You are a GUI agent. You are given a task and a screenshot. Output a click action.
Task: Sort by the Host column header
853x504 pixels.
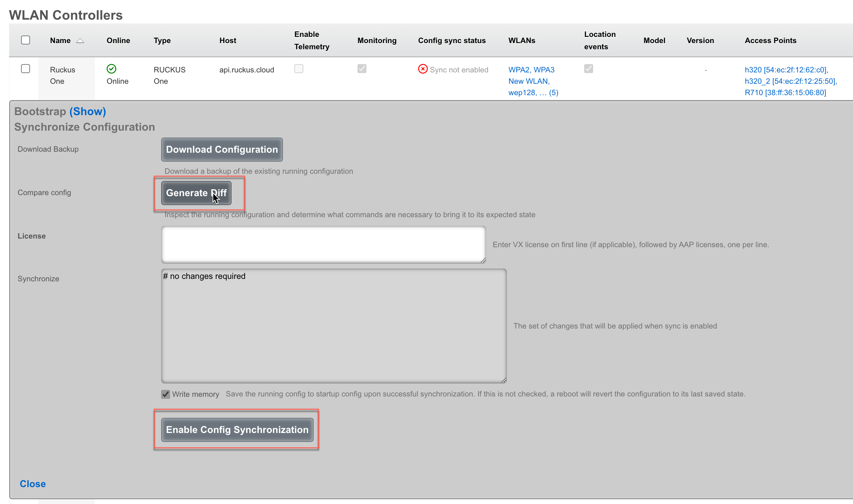[x=228, y=40]
